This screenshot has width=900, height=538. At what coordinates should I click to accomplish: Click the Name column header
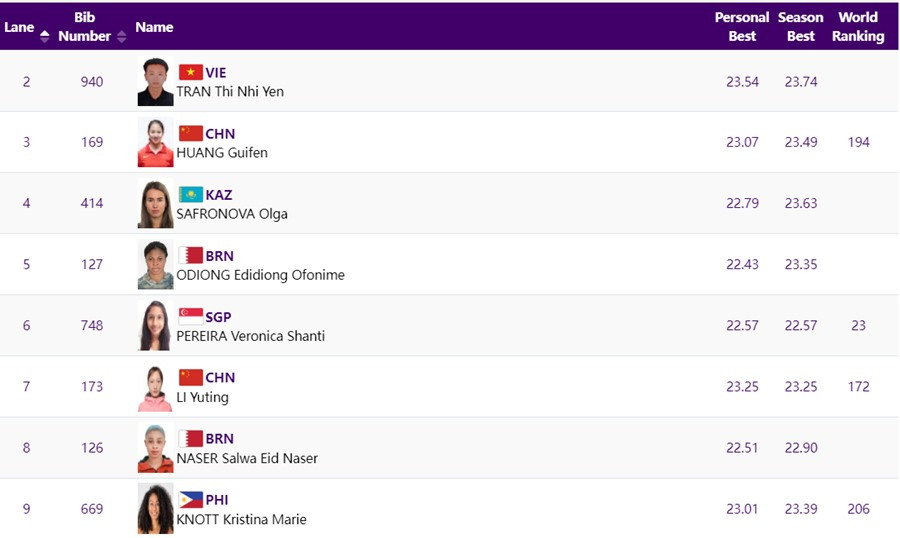click(x=154, y=27)
